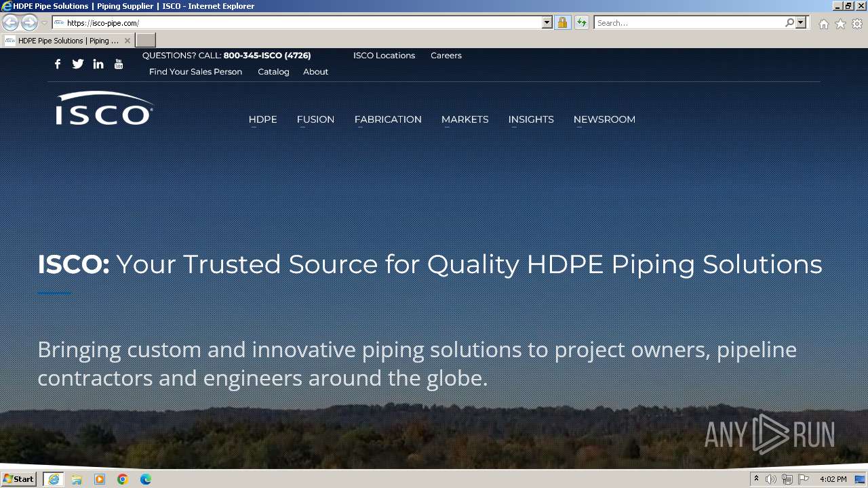Expand the address bar dropdown
This screenshot has width=868, height=488.
coord(547,23)
